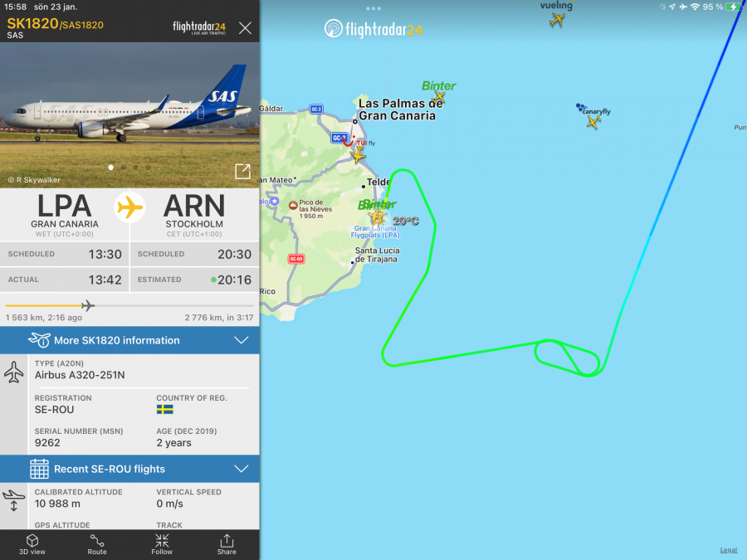Screen dimensions: 747x560
Task: Tap the Share icon
Action: [x=227, y=544]
